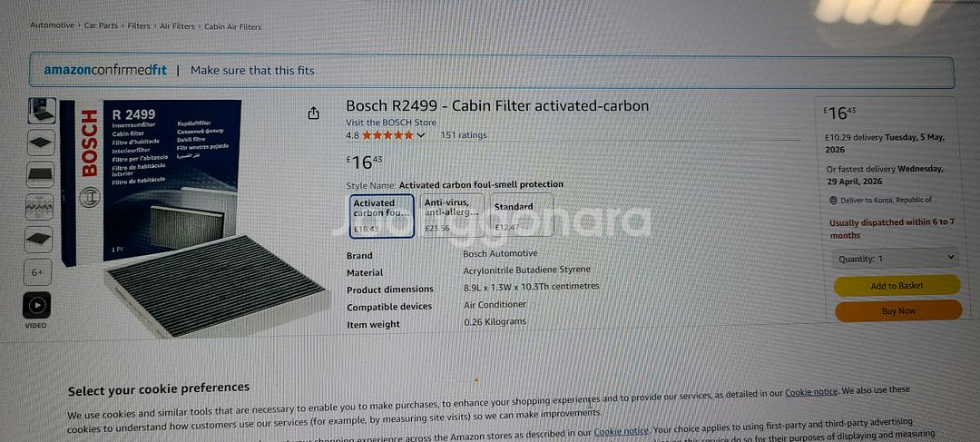
Task: Click the deliver-to location pin icon
Action: (833, 201)
